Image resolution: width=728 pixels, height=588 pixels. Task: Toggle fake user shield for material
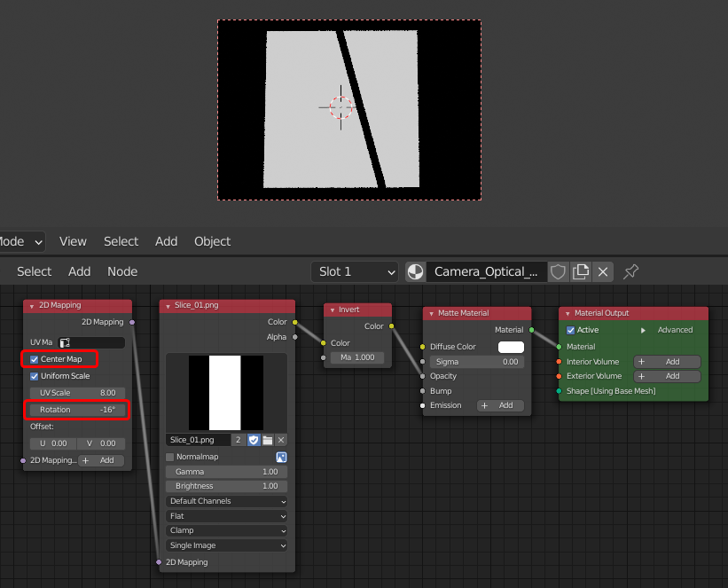tap(558, 272)
